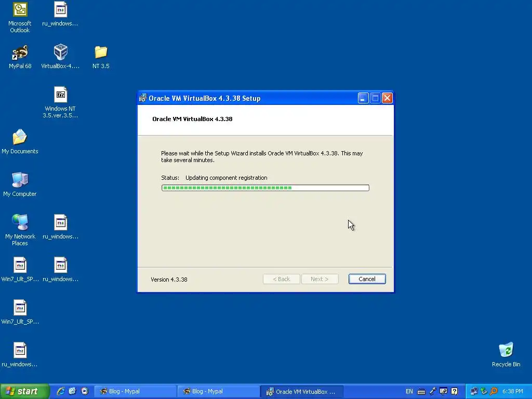Select the VirtualBox-4 installer icon on desktop
Screen dimensions: 532x399
[60, 57]
